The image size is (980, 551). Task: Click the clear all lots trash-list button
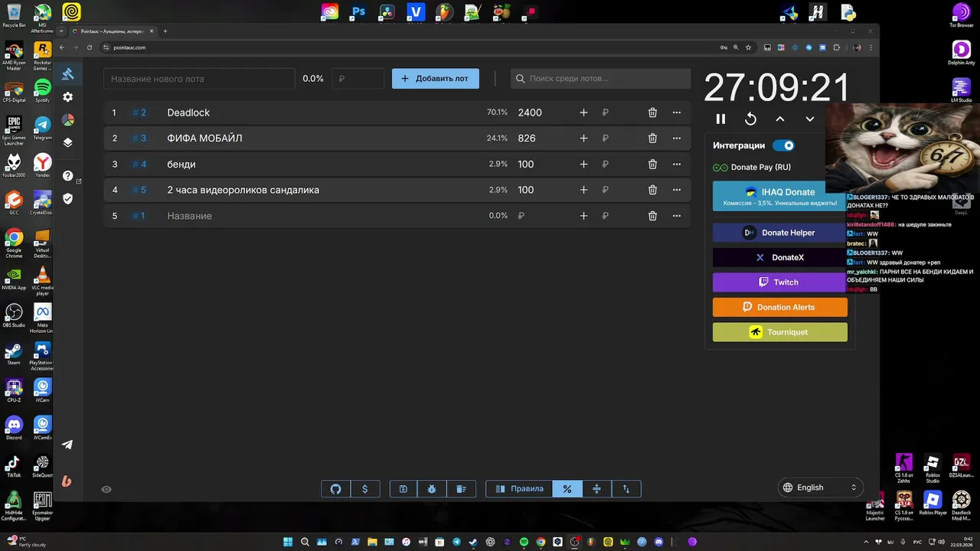click(461, 489)
